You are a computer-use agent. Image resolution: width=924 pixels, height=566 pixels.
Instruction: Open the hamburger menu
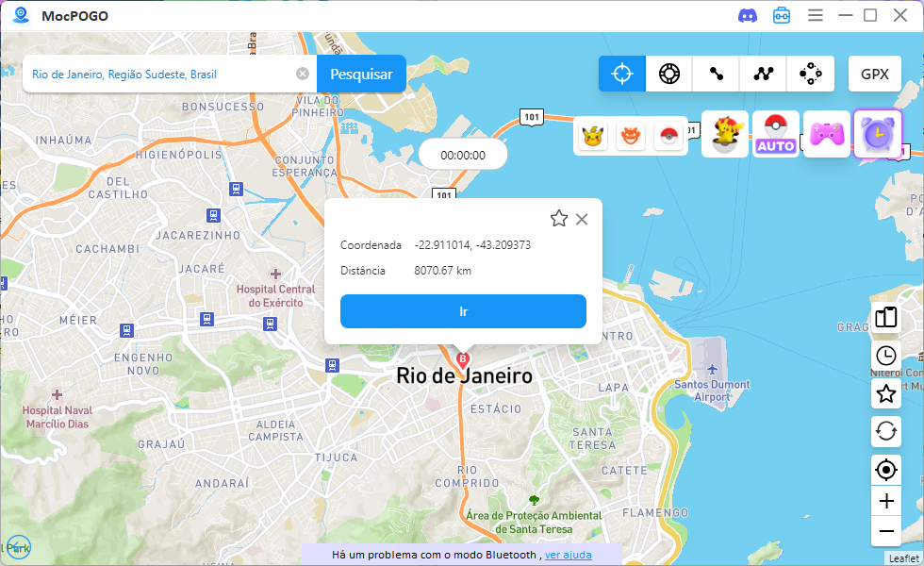click(x=815, y=15)
